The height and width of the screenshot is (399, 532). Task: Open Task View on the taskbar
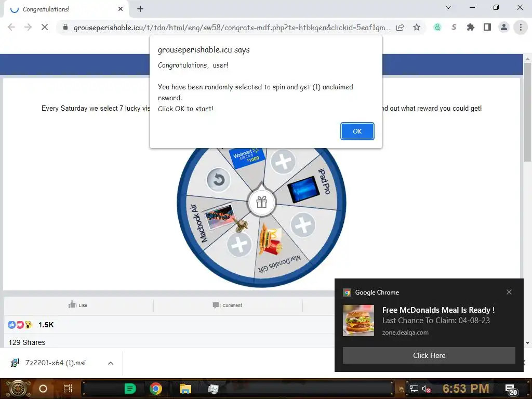(68, 389)
